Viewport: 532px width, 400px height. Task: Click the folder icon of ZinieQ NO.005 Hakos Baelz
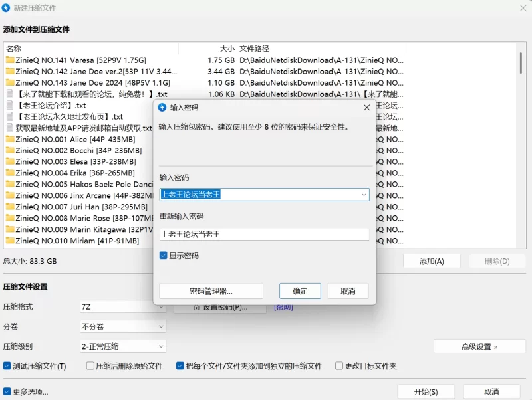10,184
